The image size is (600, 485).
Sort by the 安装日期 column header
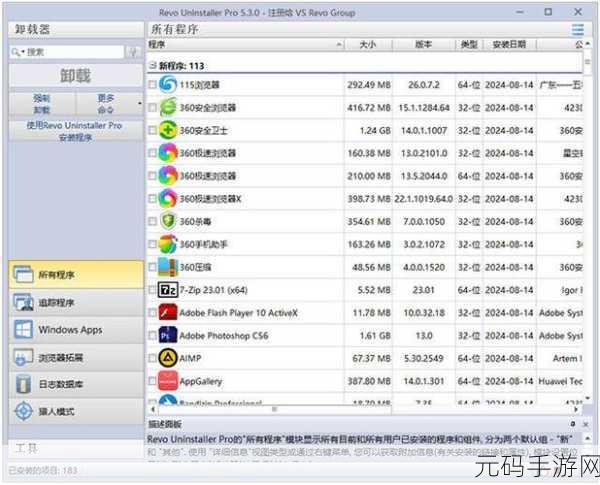509,45
